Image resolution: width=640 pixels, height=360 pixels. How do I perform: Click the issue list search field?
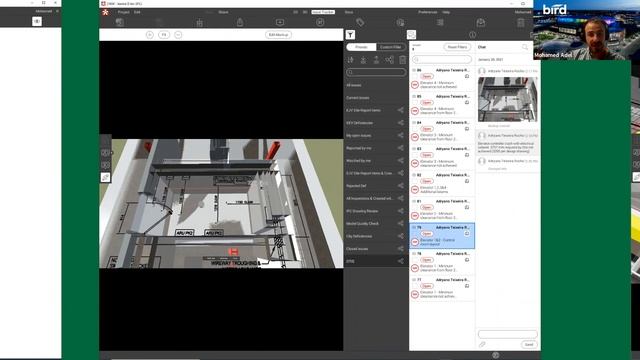[x=442, y=60]
